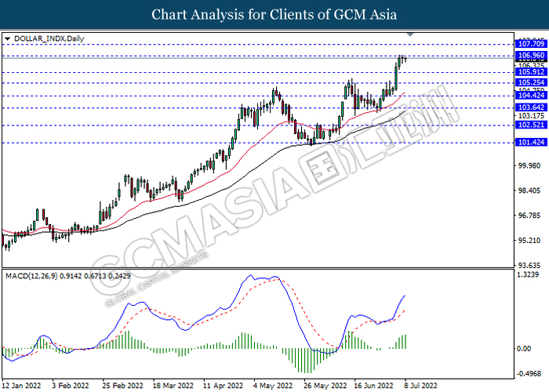Click the 93.635 price axis value
Viewport: 549px width, 392px height.
coord(531,265)
